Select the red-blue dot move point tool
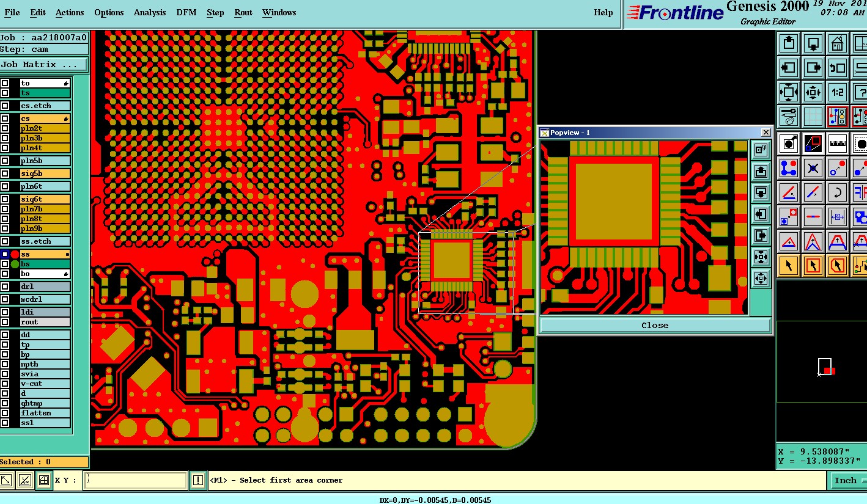Viewport: 867px width, 504px height. (x=838, y=168)
